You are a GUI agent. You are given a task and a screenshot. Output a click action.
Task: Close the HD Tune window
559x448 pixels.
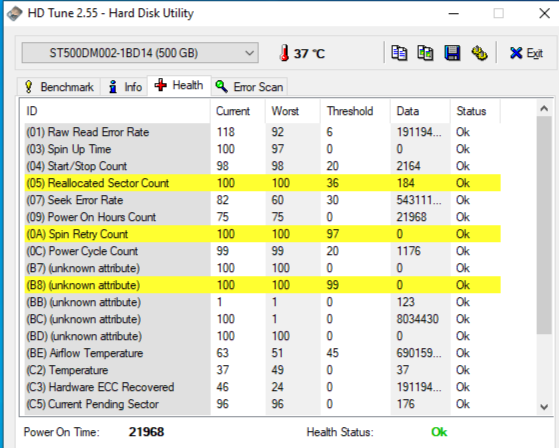point(544,14)
